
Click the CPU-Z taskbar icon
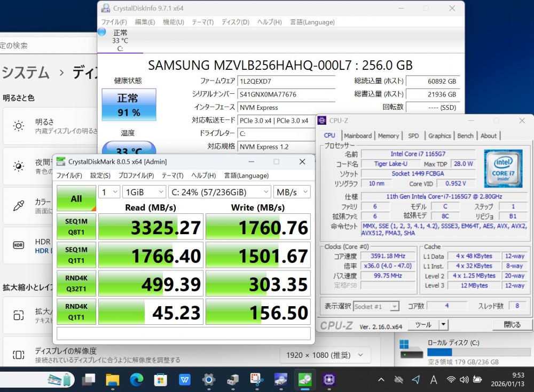[x=329, y=379]
